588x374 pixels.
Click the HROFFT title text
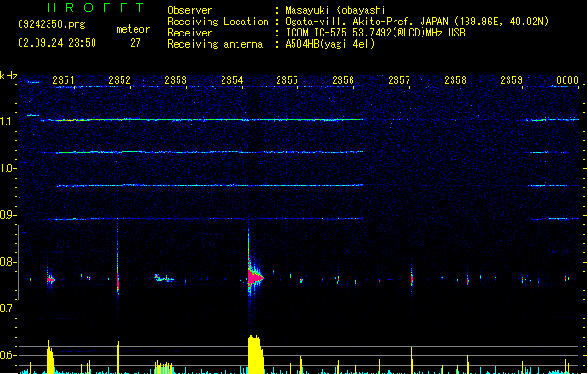click(x=95, y=7)
